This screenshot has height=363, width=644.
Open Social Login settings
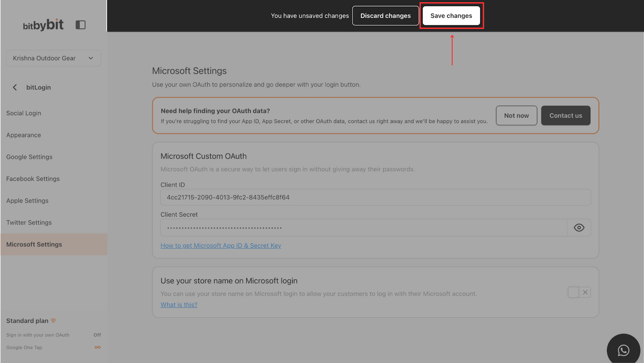[x=24, y=113]
